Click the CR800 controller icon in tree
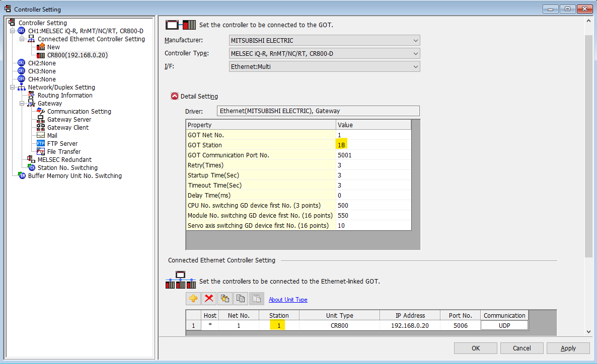Viewport: 597px width, 364px height. (x=41, y=55)
